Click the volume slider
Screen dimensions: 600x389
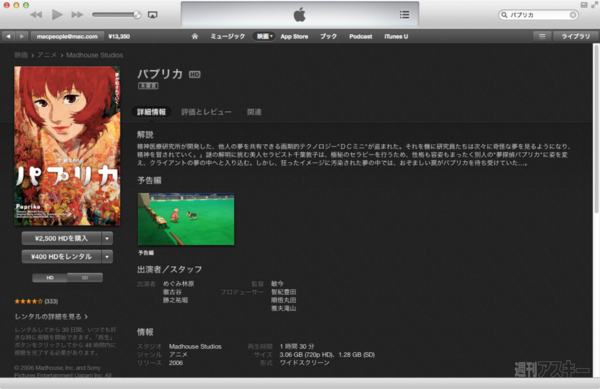(x=116, y=15)
